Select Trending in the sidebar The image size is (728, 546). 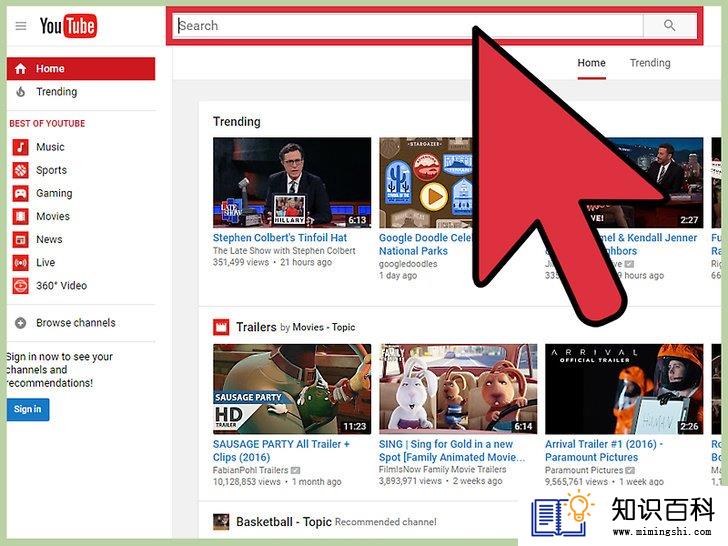click(57, 92)
